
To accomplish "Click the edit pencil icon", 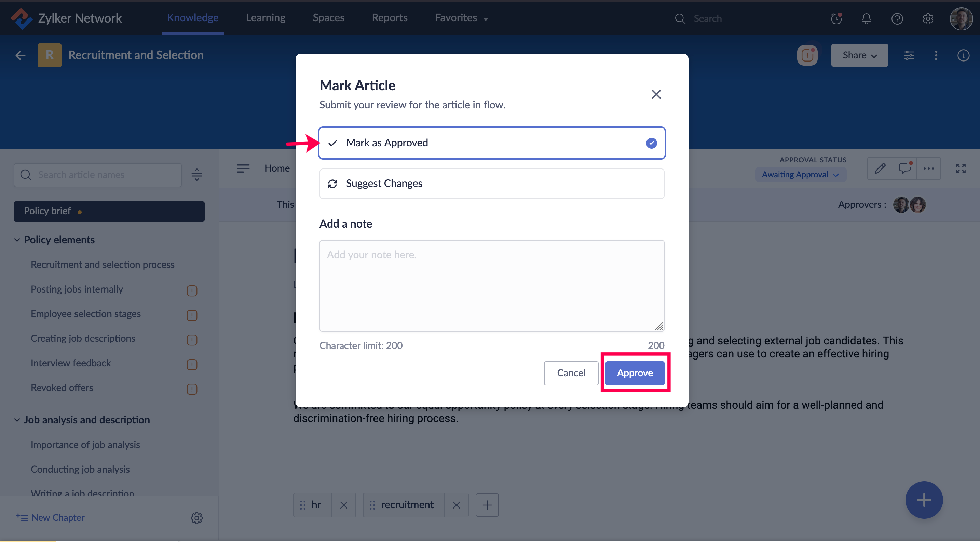I will click(880, 168).
